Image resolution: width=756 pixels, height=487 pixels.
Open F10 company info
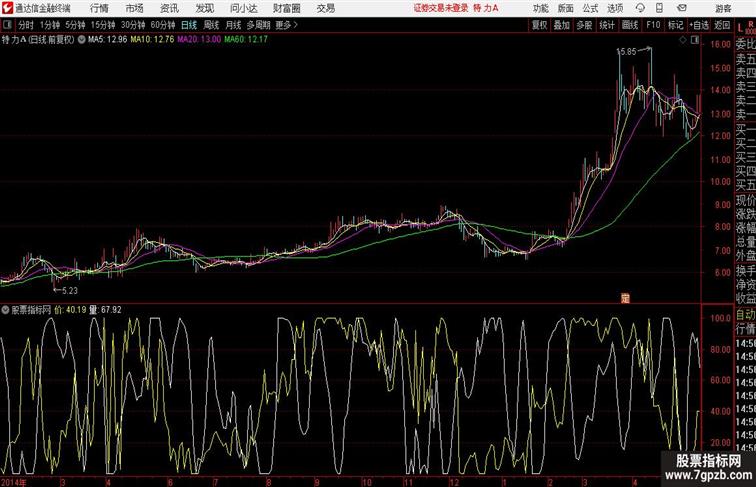click(653, 25)
